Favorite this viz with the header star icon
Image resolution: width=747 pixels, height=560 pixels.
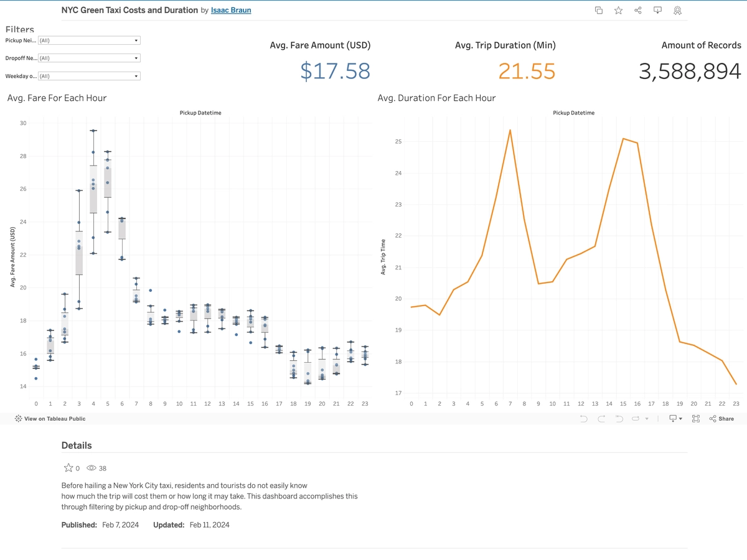pyautogui.click(x=618, y=11)
